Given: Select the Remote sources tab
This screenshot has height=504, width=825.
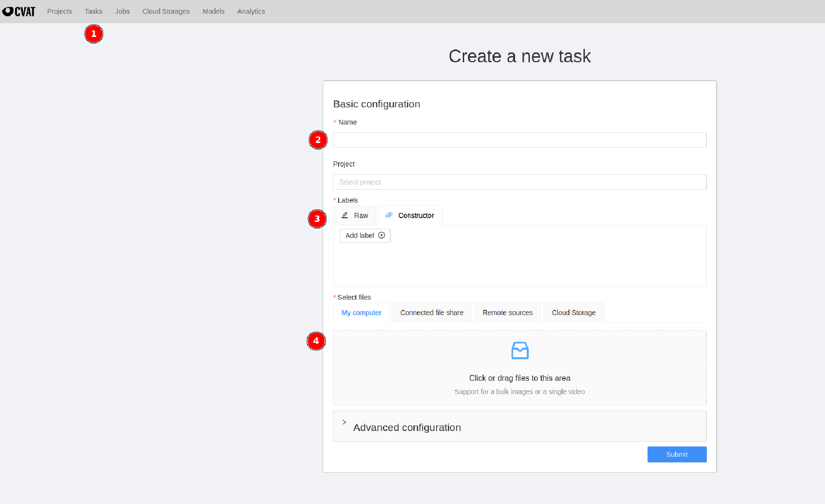Looking at the screenshot, I should 507,313.
